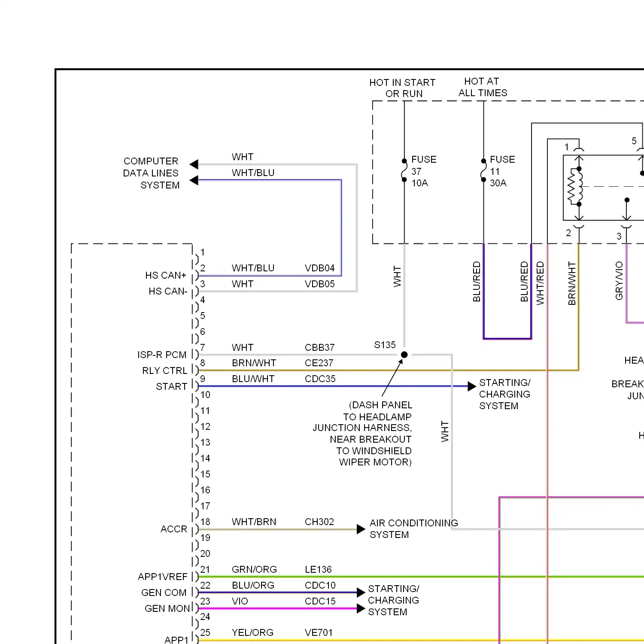Select the HS CAN- pin label
Image resolution: width=644 pixels, height=644 pixels.
168,291
